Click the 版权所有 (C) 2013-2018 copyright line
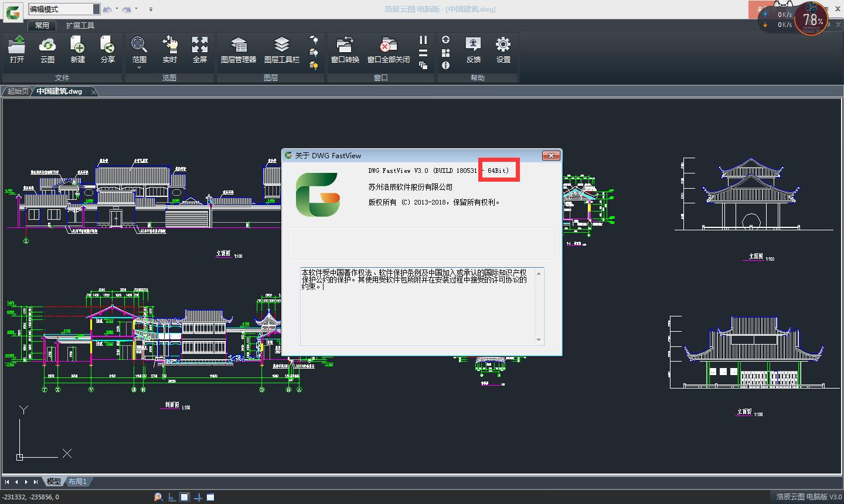The image size is (844, 504). (x=434, y=202)
